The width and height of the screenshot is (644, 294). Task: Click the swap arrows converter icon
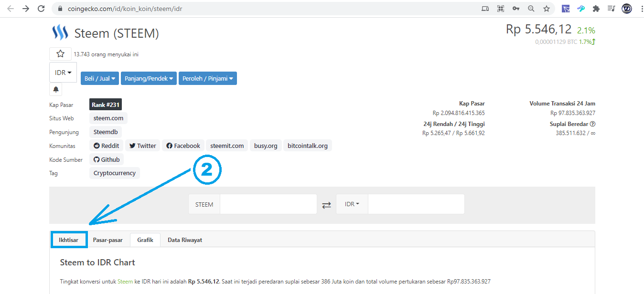(x=326, y=205)
